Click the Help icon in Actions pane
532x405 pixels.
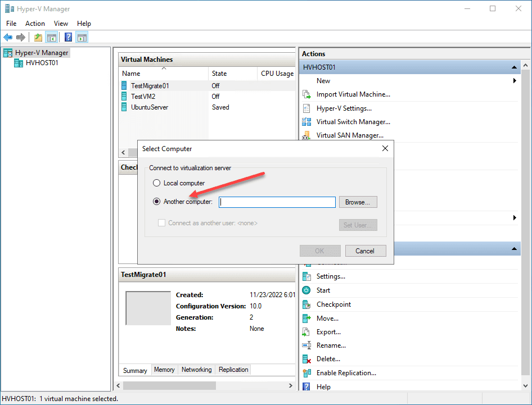(306, 386)
